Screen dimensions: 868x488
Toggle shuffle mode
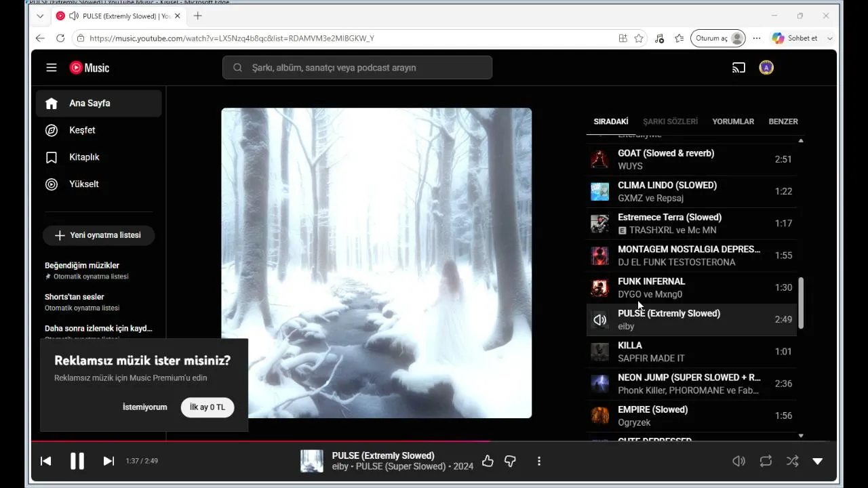(792, 461)
